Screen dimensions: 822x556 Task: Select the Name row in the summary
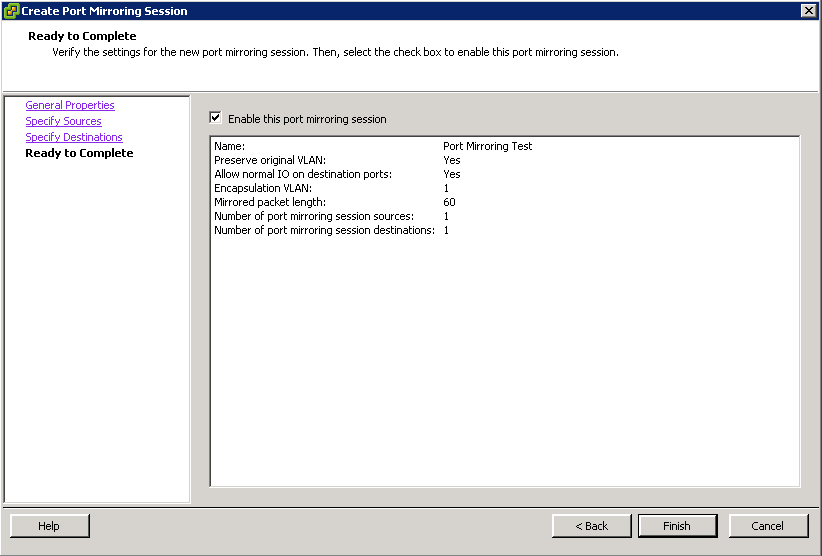point(505,146)
